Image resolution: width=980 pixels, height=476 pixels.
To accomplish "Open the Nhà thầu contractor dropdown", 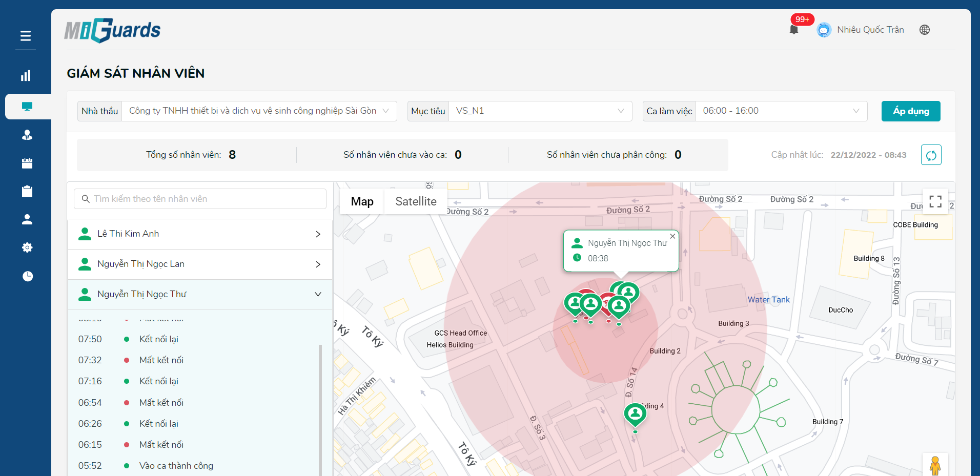I will coord(259,111).
